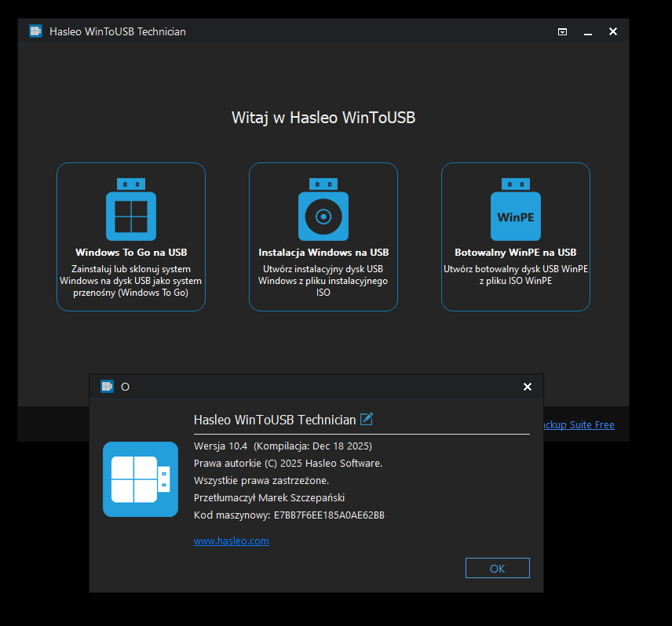Screen dimensions: 672x626
Task: Click the Instalacja Windows na USB title text
Action: pos(323,252)
